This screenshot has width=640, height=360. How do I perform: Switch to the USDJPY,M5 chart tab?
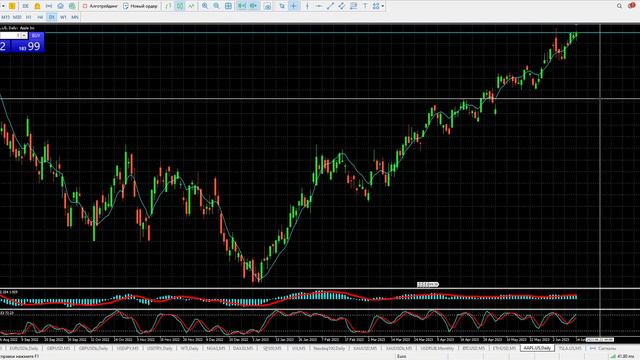(x=127, y=348)
